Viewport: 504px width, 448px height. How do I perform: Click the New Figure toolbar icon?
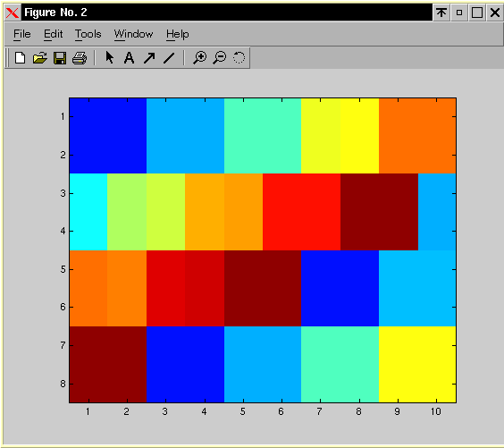click(x=21, y=58)
